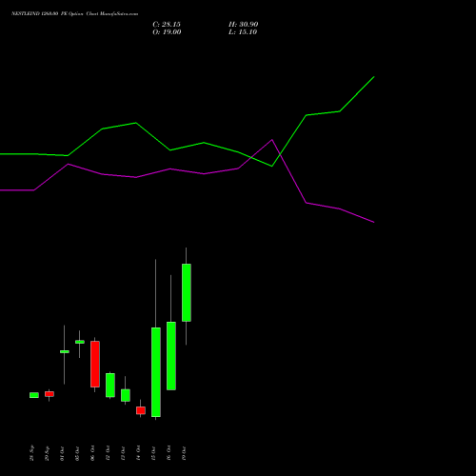
Task: Click the purple indicator line's peak point
Action: 272,140
